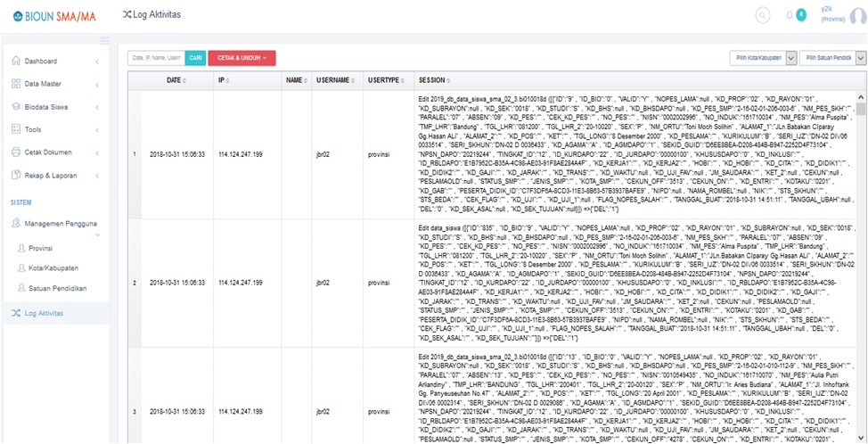The width and height of the screenshot is (868, 444).
Task: Expand the Dashboard chevron arrow
Action: coord(97,62)
